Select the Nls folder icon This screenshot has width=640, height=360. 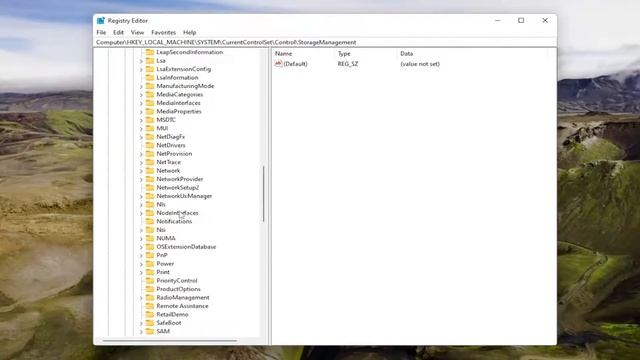click(150, 204)
